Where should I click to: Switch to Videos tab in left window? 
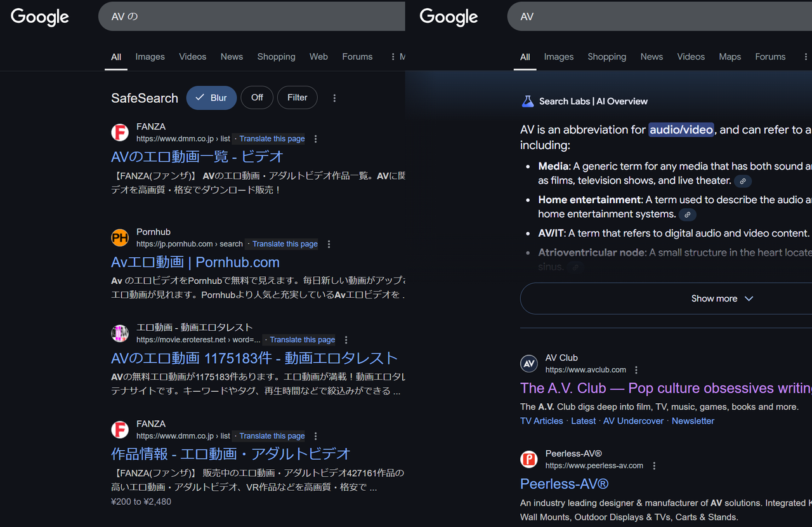pyautogui.click(x=193, y=57)
